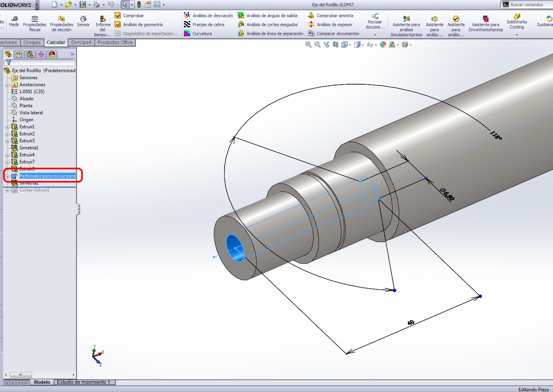Expand the manager panel tabs chevron
Screen dimensions: 553x392
tap(72, 54)
